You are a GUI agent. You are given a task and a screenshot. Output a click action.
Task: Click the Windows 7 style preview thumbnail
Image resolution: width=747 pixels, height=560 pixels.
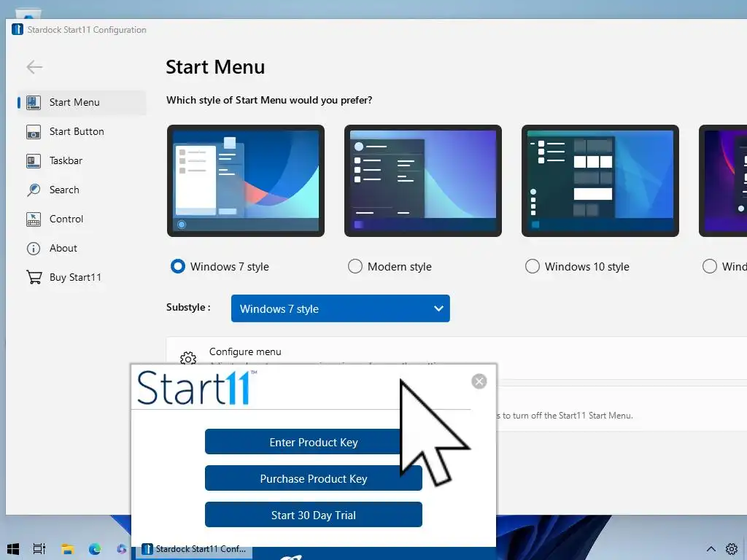pos(245,181)
